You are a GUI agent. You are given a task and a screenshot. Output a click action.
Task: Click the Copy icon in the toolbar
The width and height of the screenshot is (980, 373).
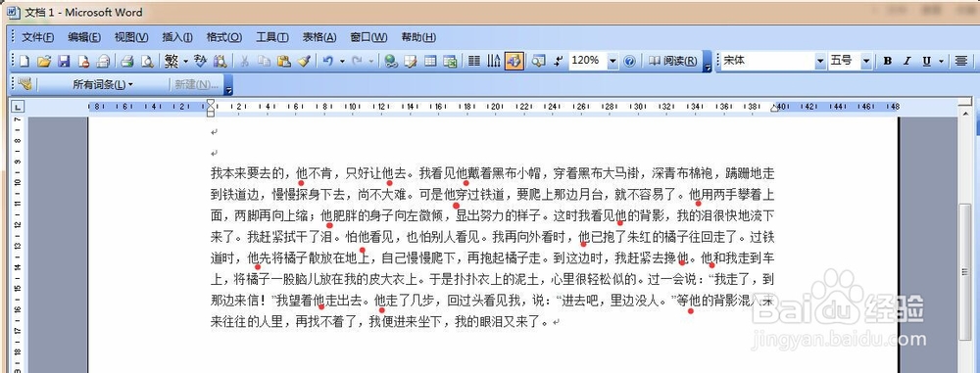tap(265, 62)
